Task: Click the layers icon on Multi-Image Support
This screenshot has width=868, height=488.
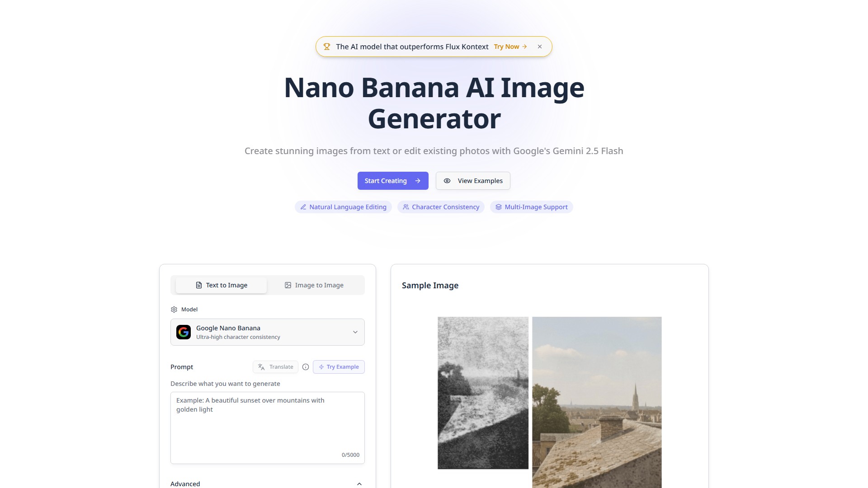Action: point(499,207)
